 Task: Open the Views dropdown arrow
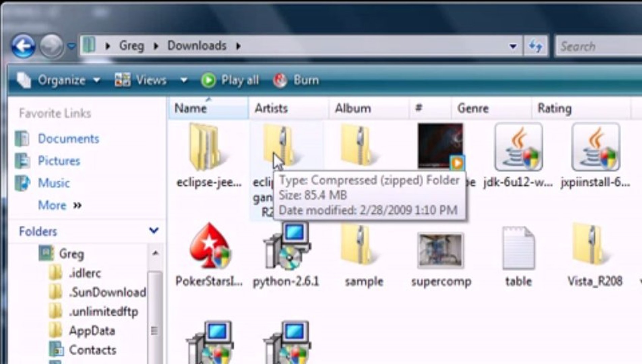coord(184,80)
